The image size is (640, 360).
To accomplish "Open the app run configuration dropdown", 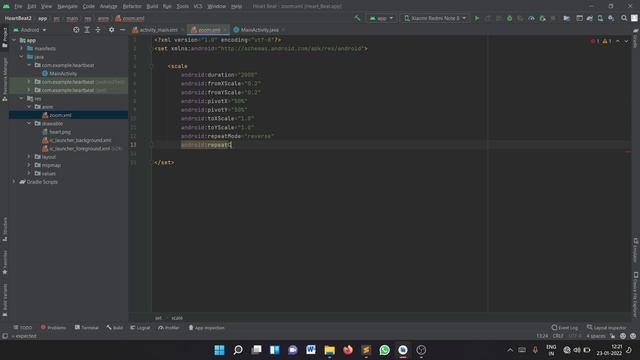I will tap(381, 18).
